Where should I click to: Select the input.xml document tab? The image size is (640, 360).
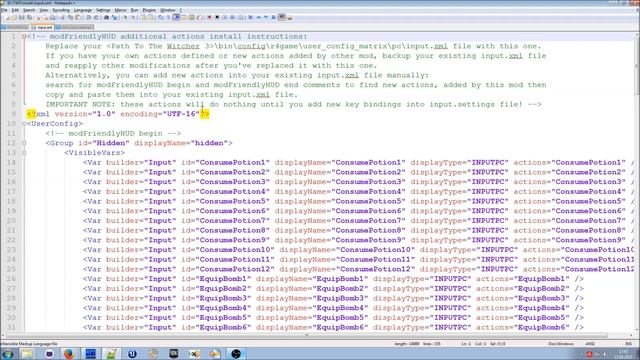(42, 27)
